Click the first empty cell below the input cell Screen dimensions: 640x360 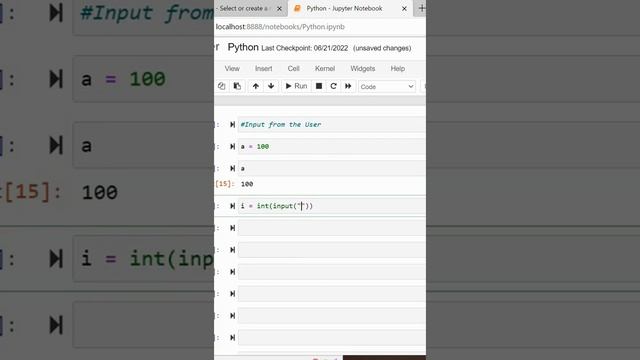point(332,228)
